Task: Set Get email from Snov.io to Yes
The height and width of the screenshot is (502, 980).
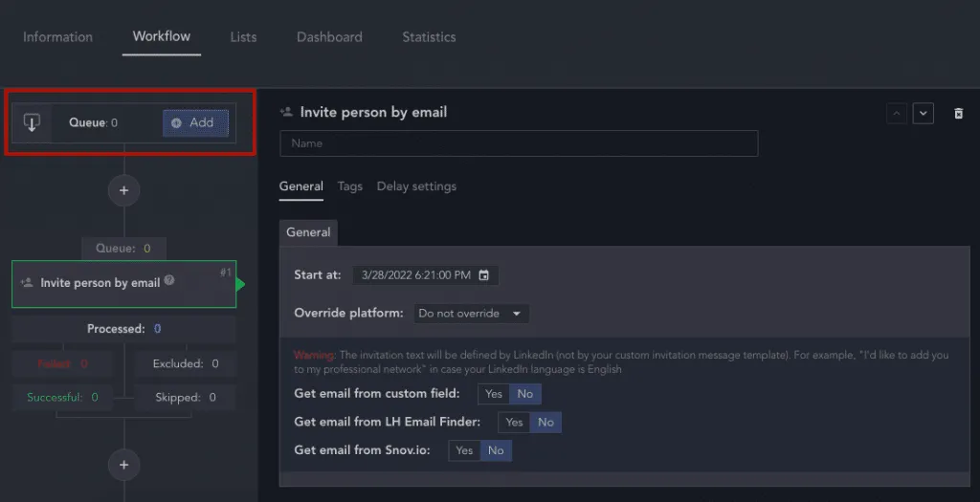Action: [x=464, y=450]
